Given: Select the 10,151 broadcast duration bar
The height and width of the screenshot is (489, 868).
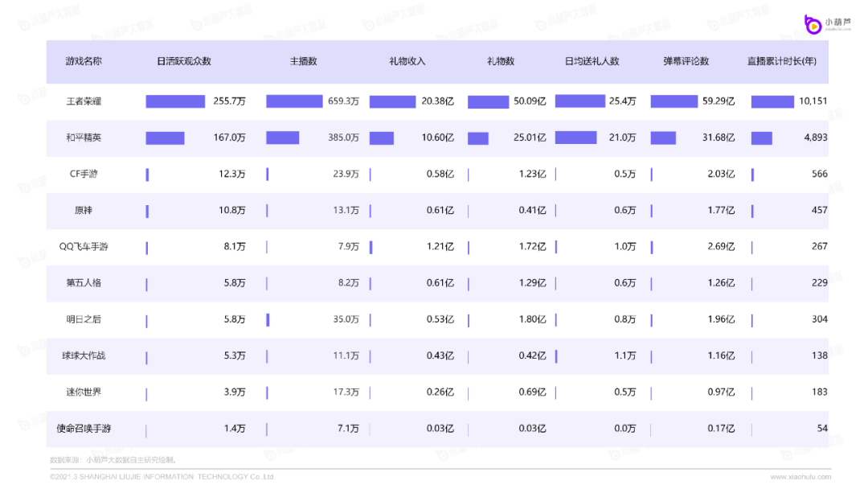Looking at the screenshot, I should pos(772,101).
